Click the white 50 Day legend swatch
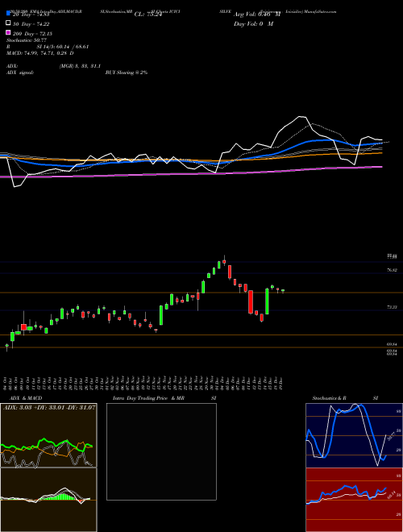 (8, 23)
